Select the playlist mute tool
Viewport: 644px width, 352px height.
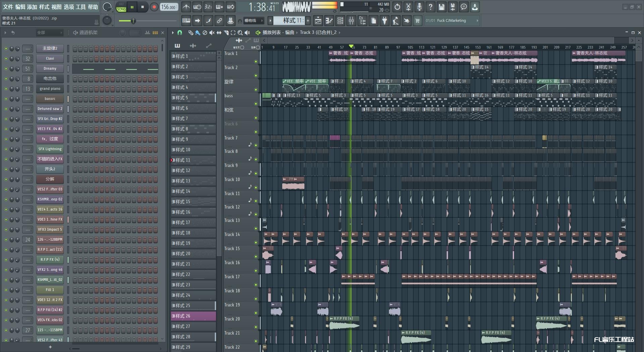(212, 33)
